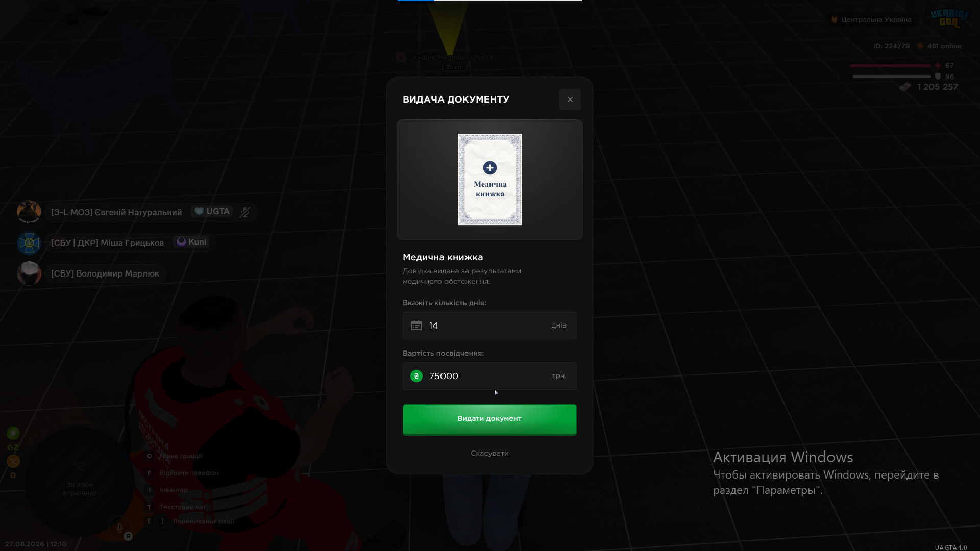Viewport: 980px width, 551px height.
Task: Click the days count field showing 14
Action: pos(489,325)
